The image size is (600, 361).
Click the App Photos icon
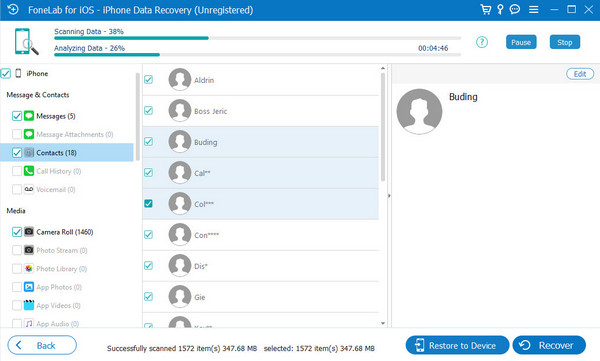[x=29, y=287]
